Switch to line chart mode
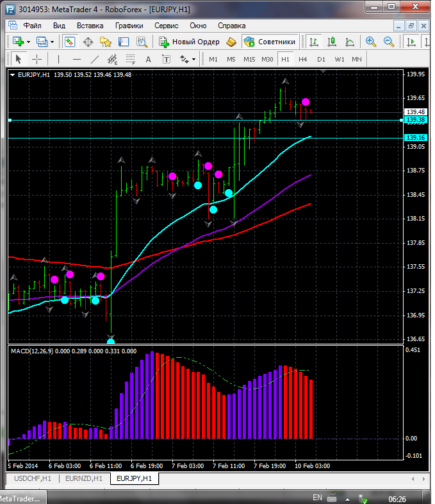The width and height of the screenshot is (435, 504). [350, 42]
